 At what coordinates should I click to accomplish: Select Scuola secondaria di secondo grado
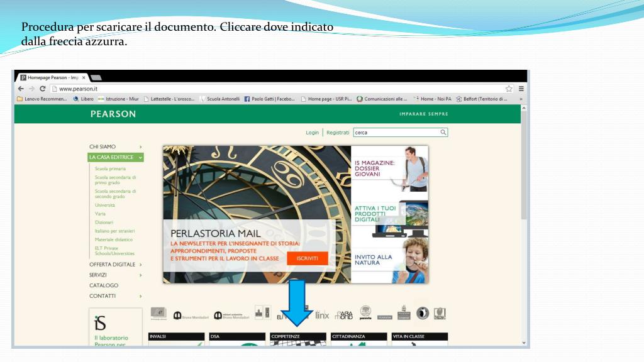coord(115,194)
